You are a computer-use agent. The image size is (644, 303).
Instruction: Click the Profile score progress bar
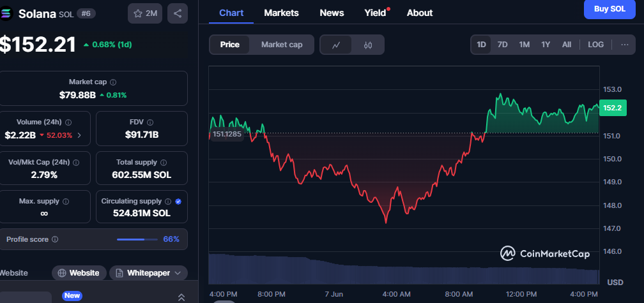(x=137, y=239)
